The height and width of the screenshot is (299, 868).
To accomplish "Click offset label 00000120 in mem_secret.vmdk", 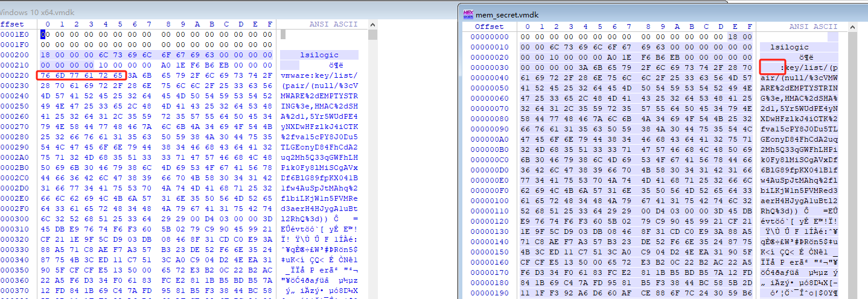I will point(490,221).
